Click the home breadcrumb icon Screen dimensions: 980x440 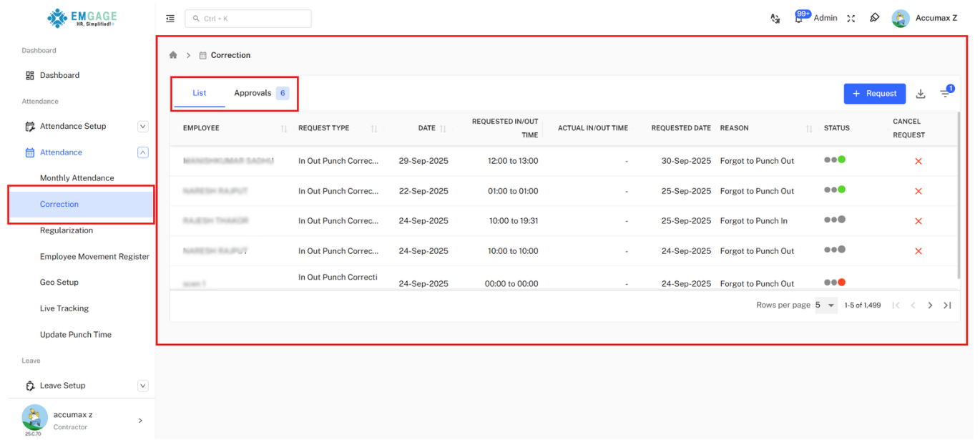[x=173, y=55]
